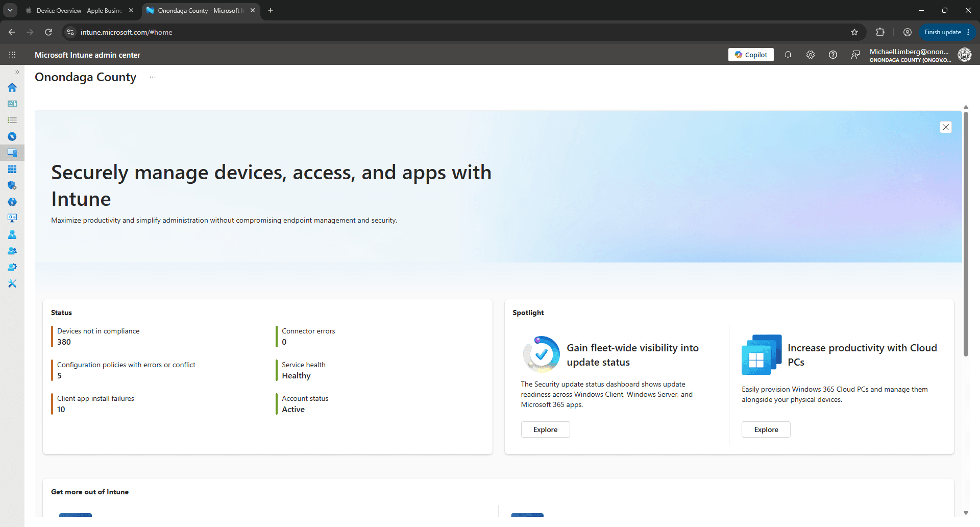Click the page vertical scrollbar thumb
Viewport: 980px width, 527px height.
coord(966,233)
